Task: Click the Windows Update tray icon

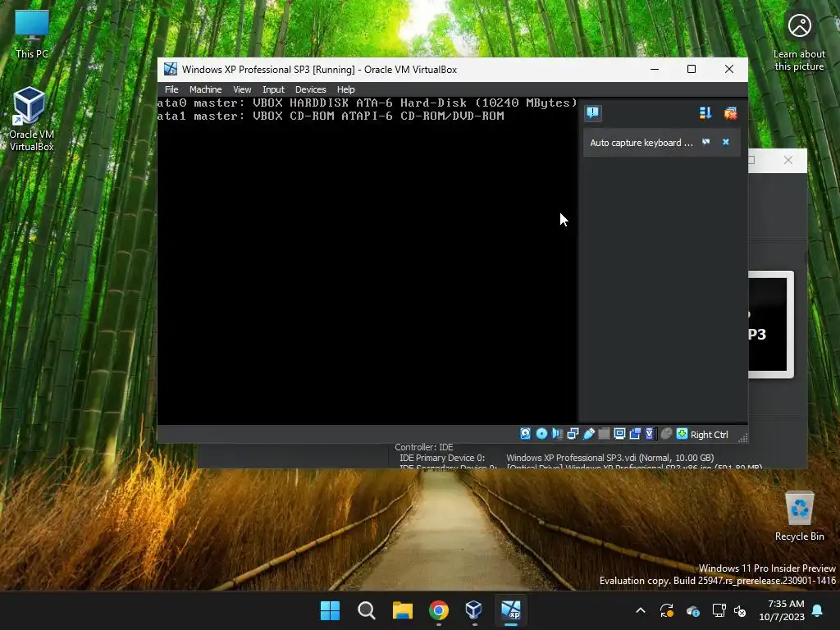Action: coord(666,610)
